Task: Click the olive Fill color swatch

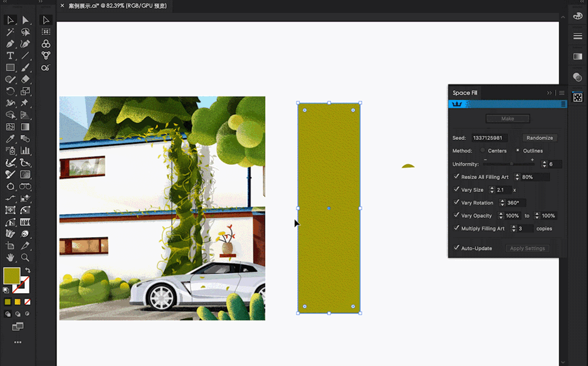Action: coord(12,276)
